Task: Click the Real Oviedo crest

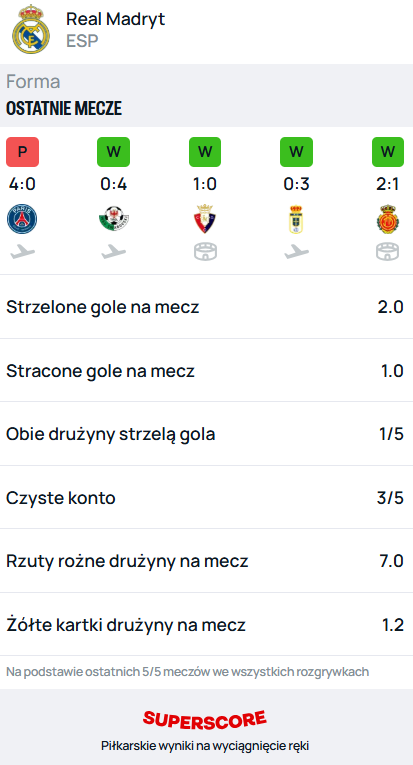Action: click(296, 219)
